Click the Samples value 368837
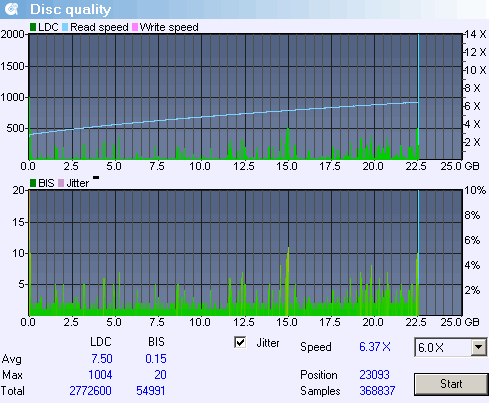Screen dimensions: 489x403 coord(377,391)
